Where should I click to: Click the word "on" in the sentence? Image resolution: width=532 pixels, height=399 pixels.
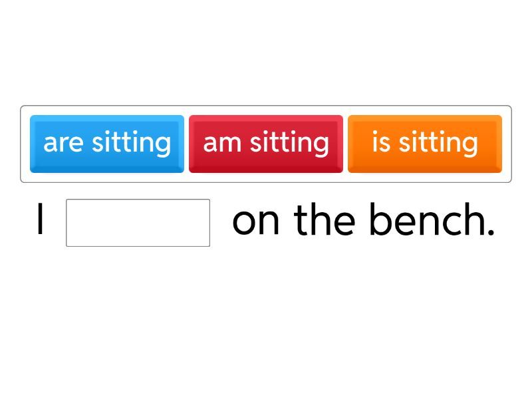[x=256, y=221]
